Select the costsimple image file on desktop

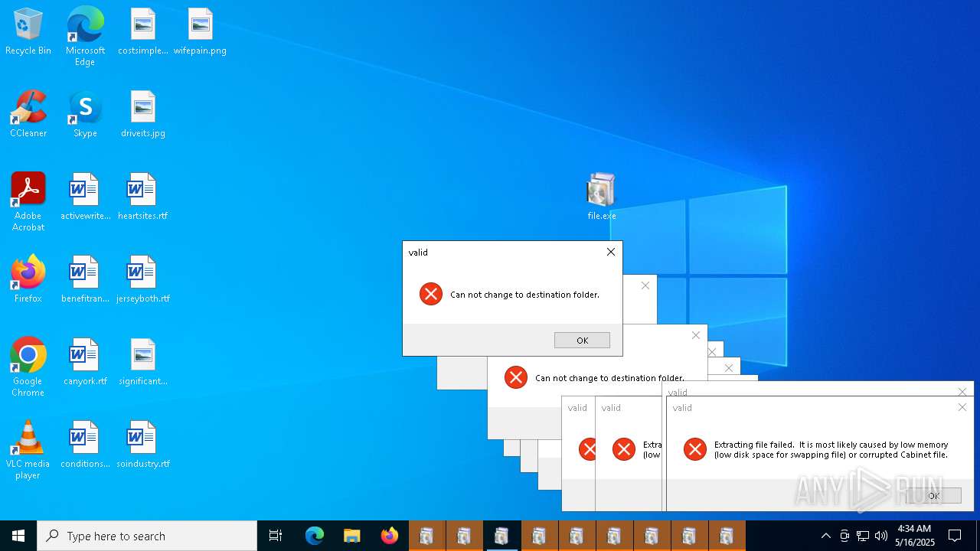(143, 32)
